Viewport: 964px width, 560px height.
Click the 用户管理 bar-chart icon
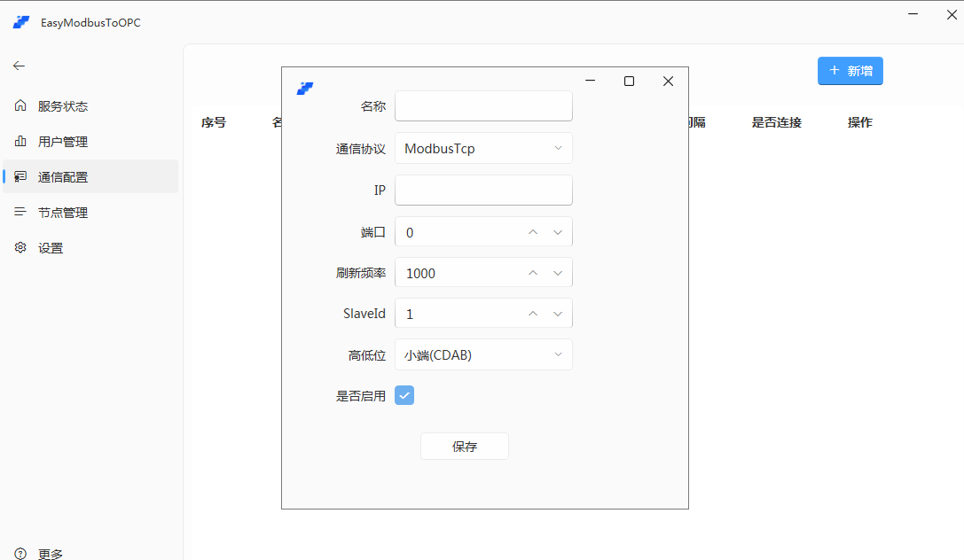point(20,141)
